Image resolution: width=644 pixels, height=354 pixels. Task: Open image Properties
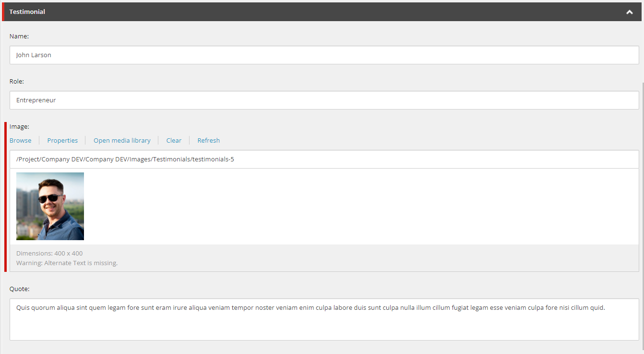tap(62, 141)
